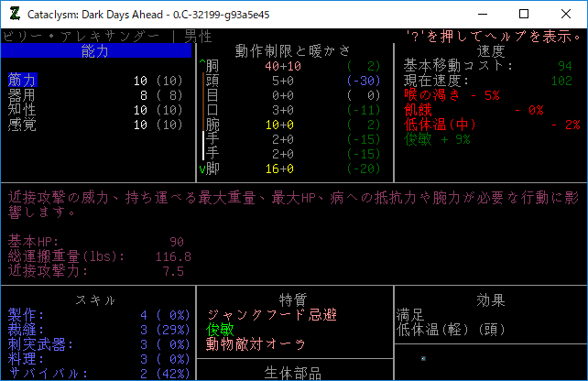Click the white scrollbar beside 手 rows

(203, 146)
